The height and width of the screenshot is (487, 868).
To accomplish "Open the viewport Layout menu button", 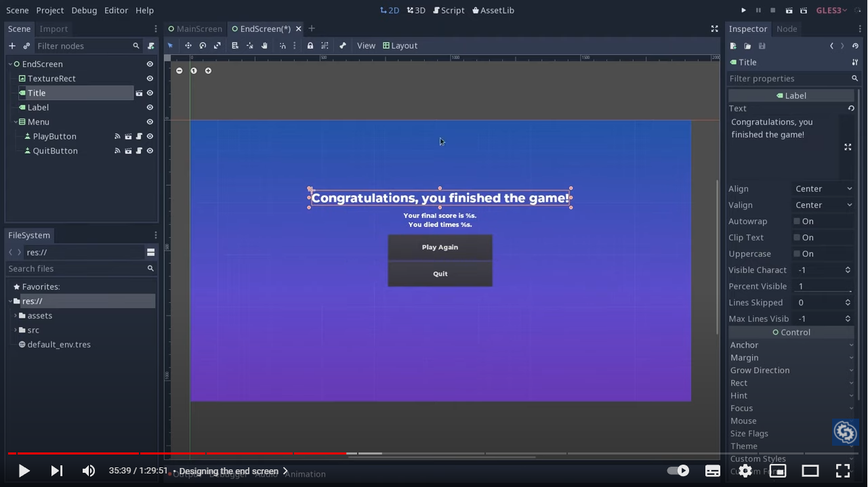I will pyautogui.click(x=400, y=45).
